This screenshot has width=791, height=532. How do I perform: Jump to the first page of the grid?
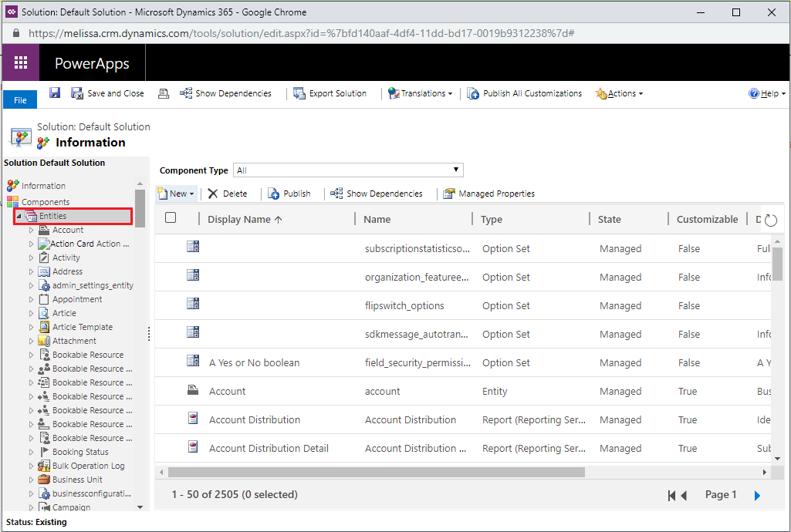(x=671, y=495)
